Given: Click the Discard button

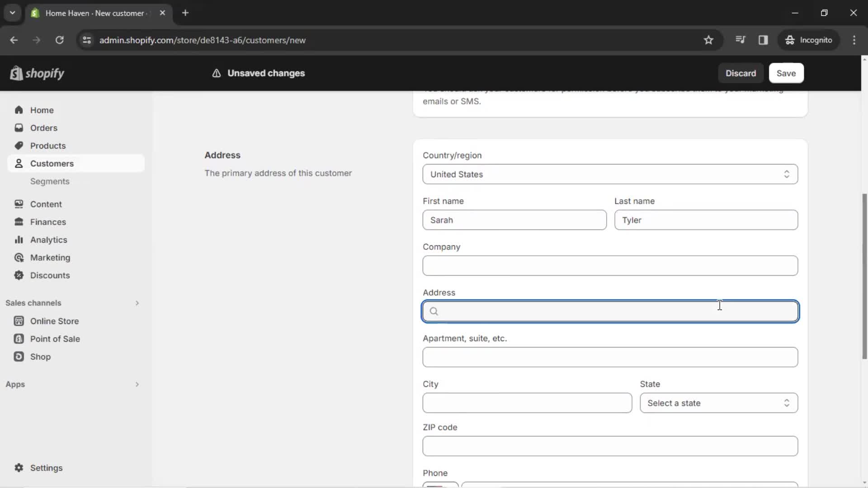Looking at the screenshot, I should tap(741, 73).
